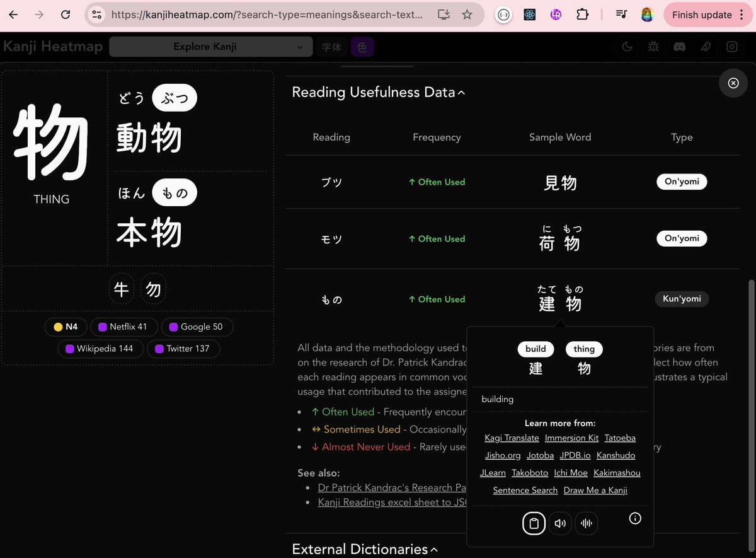Toggle the 字体 font button
The height and width of the screenshot is (558, 756).
[x=331, y=47]
